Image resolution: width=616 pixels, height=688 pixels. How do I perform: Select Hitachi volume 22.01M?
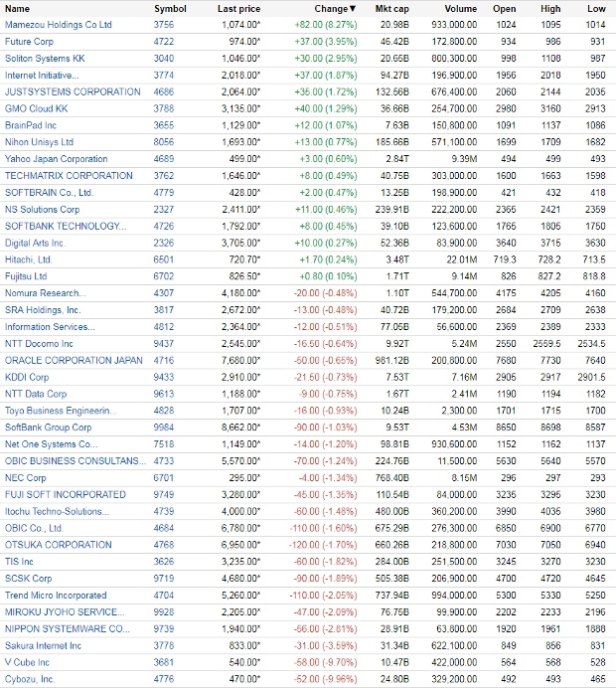coord(462,259)
